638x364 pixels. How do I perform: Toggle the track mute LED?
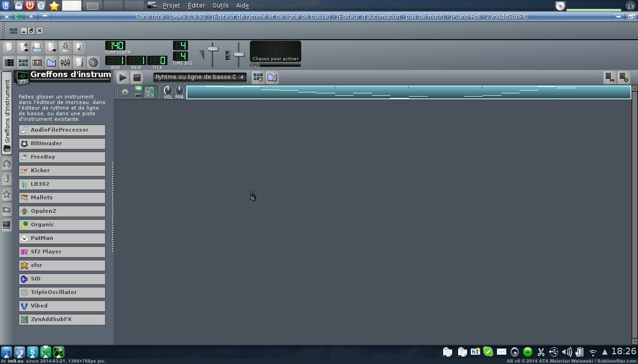138,89
